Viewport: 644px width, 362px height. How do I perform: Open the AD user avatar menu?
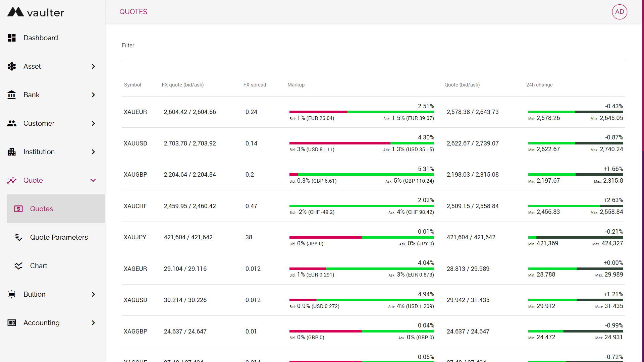[620, 12]
